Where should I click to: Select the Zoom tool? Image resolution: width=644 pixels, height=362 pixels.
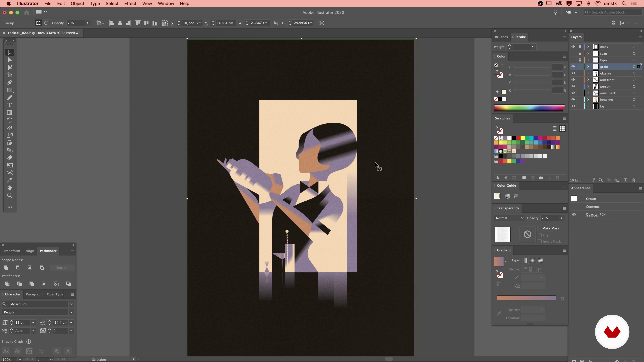10,195
